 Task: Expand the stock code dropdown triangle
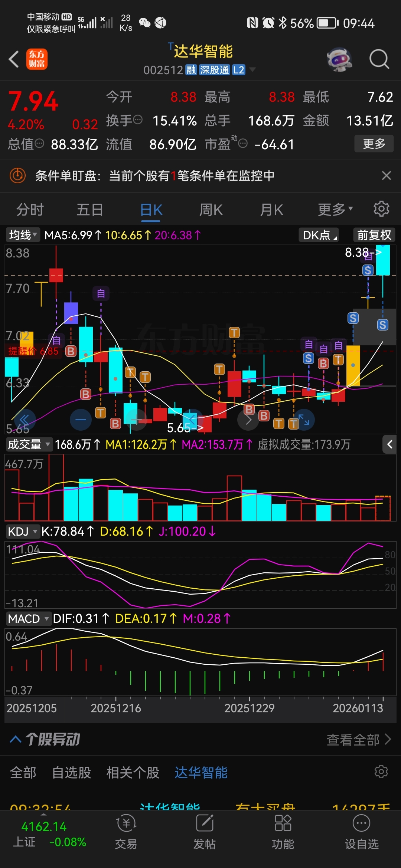[x=252, y=69]
